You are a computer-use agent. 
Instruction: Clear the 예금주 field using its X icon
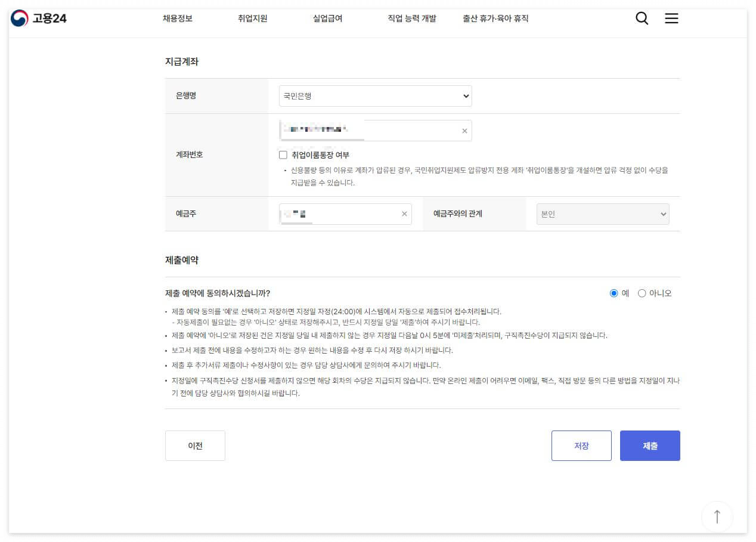point(404,214)
